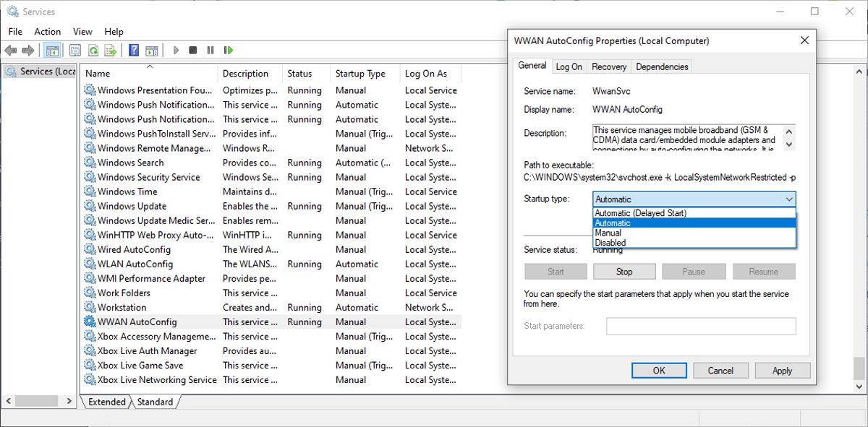Screen dimensions: 868x427
Task: Click the Back arrow in Services toolbar
Action: 11,51
